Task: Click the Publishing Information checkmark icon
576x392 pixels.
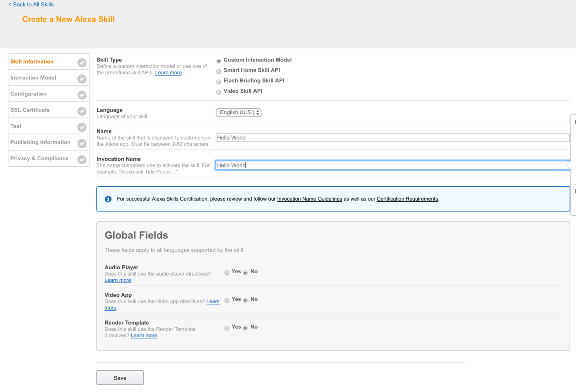Action: (x=82, y=143)
